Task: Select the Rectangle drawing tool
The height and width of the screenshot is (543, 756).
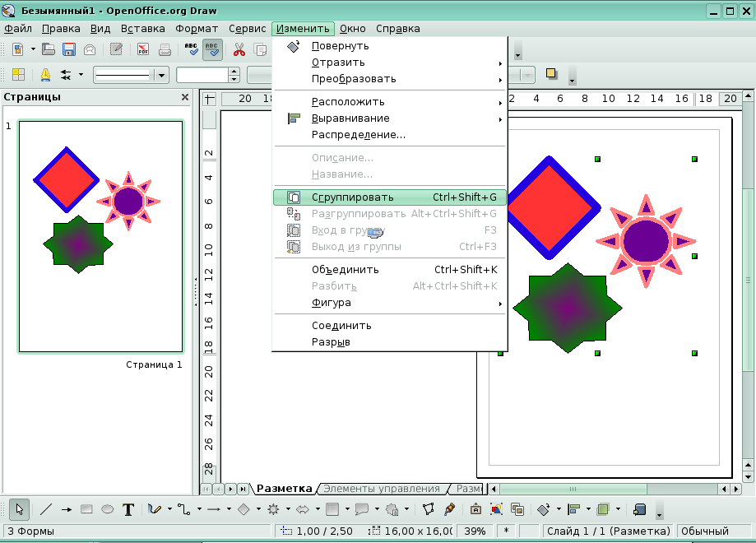Action: [x=86, y=509]
